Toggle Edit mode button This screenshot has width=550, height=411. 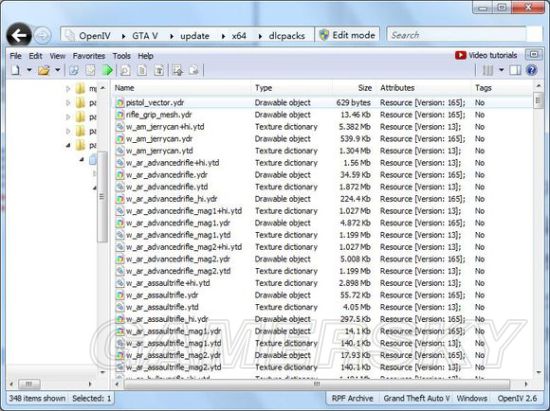click(x=347, y=35)
